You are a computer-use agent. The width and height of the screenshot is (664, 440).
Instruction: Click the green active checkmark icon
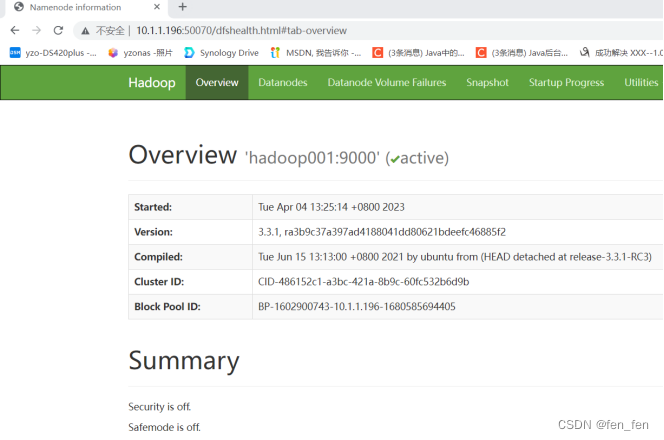(x=395, y=159)
